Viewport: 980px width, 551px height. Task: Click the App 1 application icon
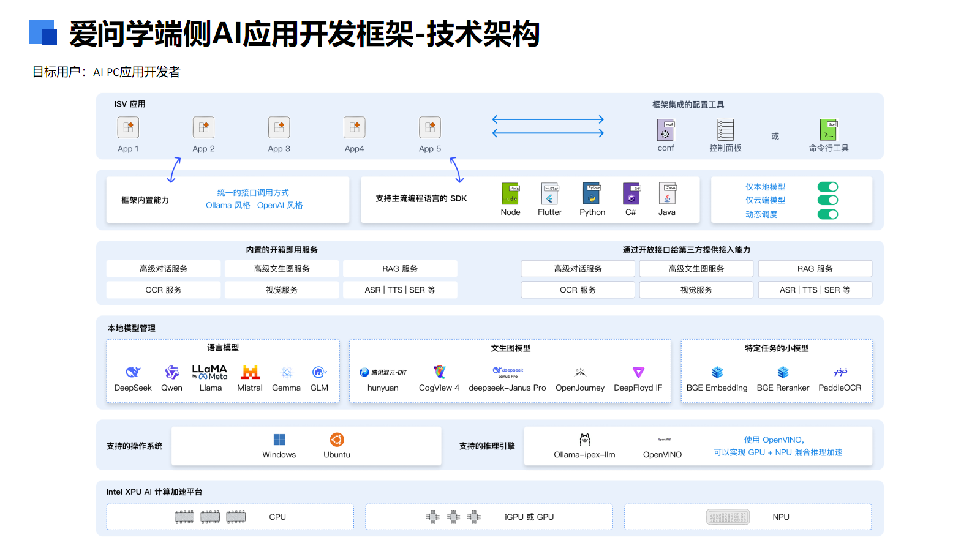(x=128, y=127)
